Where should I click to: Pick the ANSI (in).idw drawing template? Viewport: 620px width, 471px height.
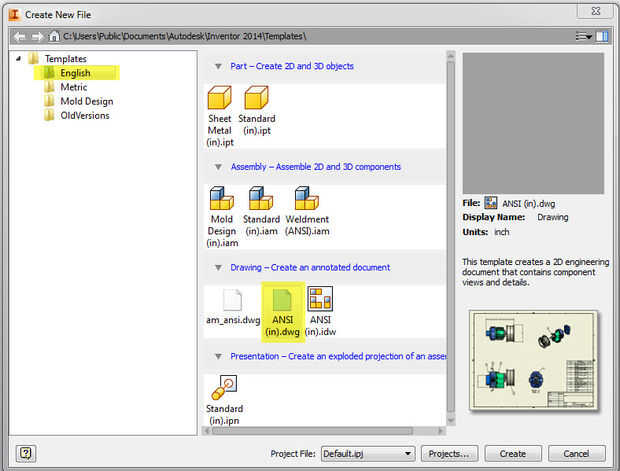(320, 299)
